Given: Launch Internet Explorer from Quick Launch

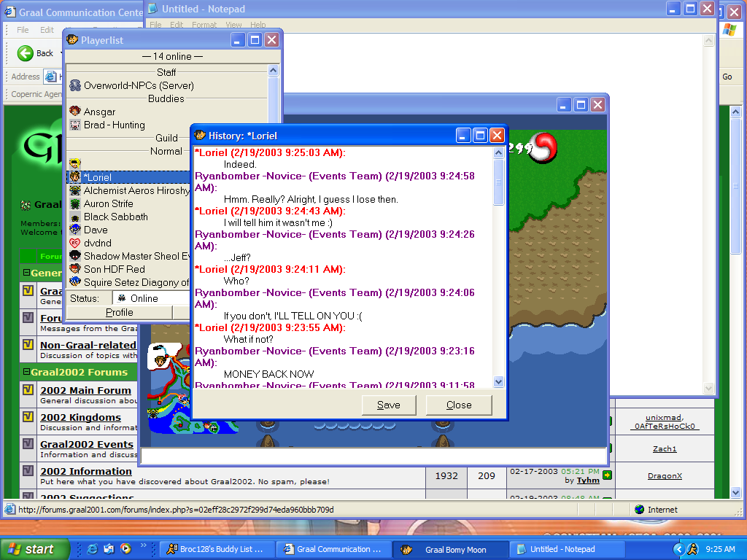Looking at the screenshot, I should (x=92, y=549).
